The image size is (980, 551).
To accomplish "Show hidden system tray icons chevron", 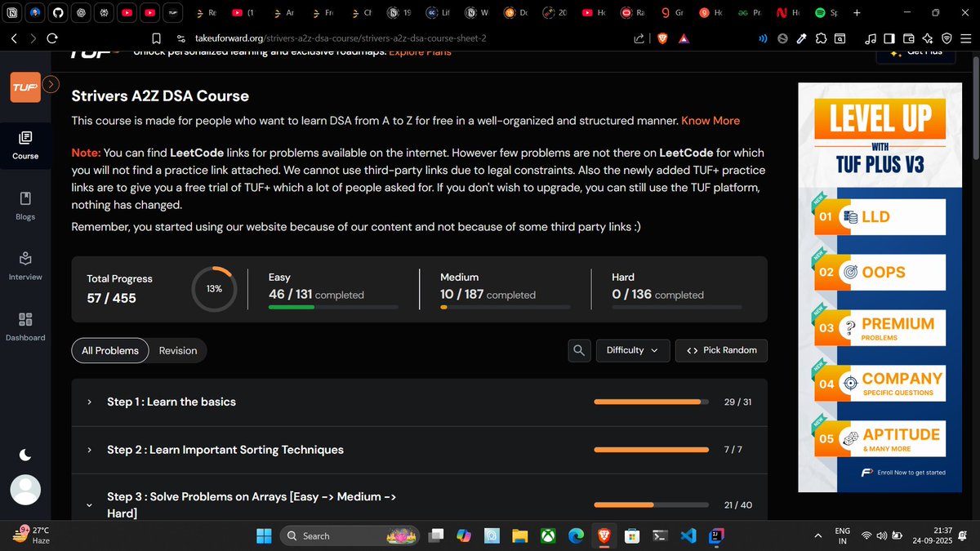I will coord(818,535).
